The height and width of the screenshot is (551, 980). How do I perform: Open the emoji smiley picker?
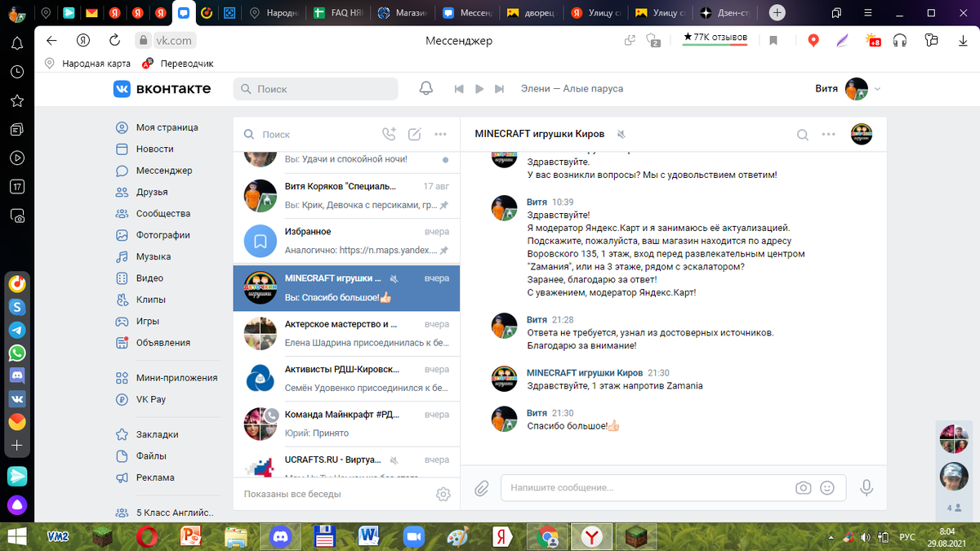click(x=827, y=488)
